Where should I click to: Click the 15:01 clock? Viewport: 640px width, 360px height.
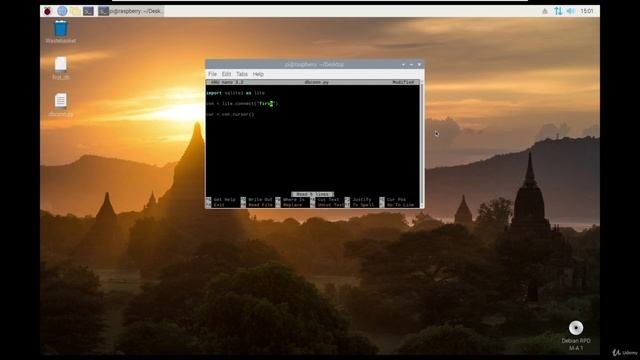(x=587, y=11)
